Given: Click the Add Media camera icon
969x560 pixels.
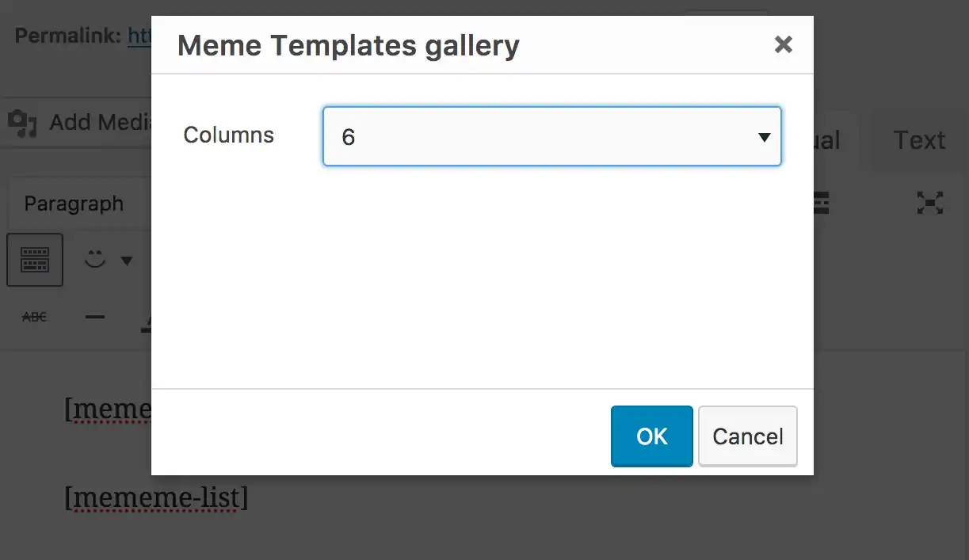Looking at the screenshot, I should click(21, 122).
